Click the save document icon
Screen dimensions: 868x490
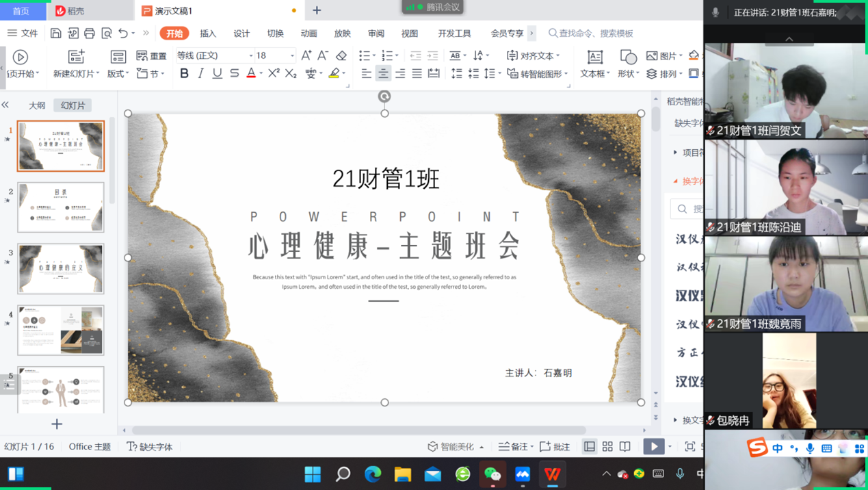[x=56, y=33]
